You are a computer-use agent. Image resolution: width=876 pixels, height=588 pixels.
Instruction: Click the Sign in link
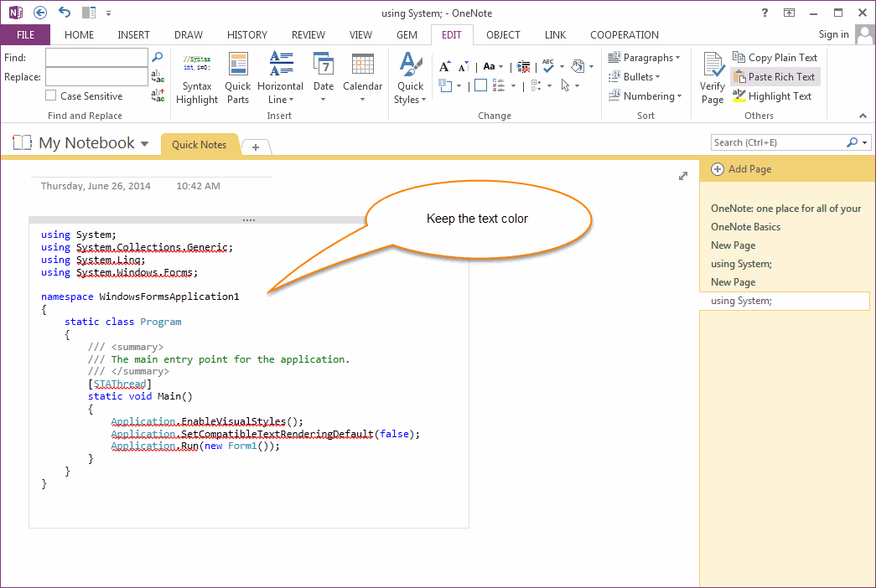tap(832, 34)
